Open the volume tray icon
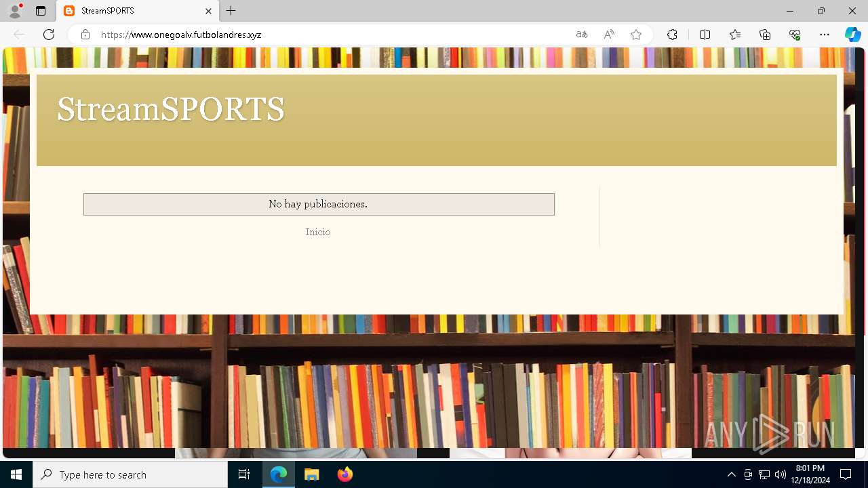 [x=781, y=474]
